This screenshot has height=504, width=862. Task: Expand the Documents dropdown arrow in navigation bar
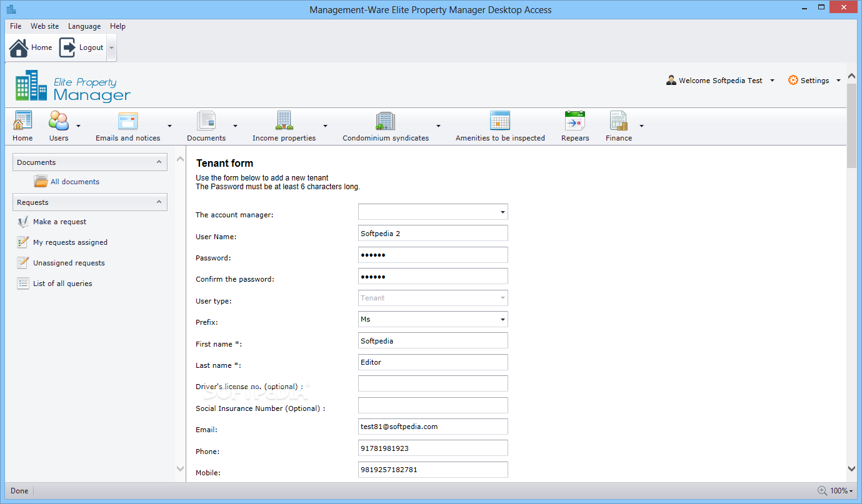pyautogui.click(x=235, y=126)
